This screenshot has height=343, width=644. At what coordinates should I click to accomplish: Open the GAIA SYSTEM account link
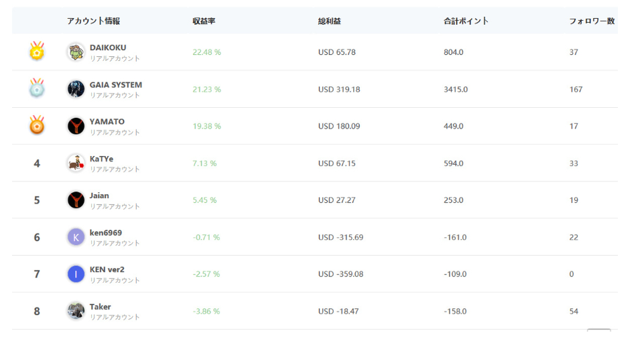(x=116, y=84)
